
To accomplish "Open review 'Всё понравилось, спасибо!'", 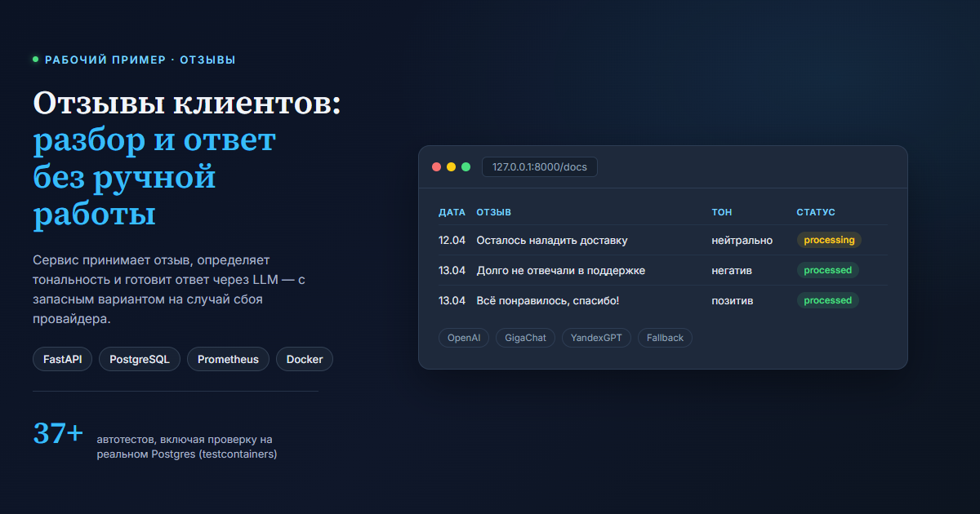I will (x=548, y=300).
